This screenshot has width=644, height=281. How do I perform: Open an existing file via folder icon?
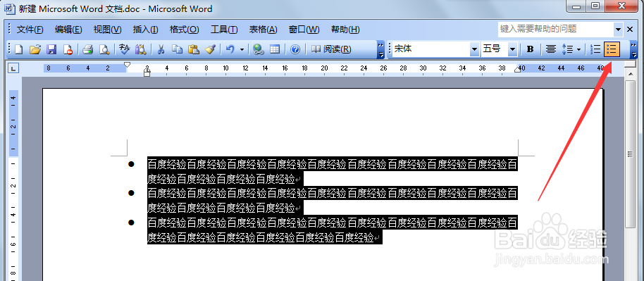[x=35, y=50]
